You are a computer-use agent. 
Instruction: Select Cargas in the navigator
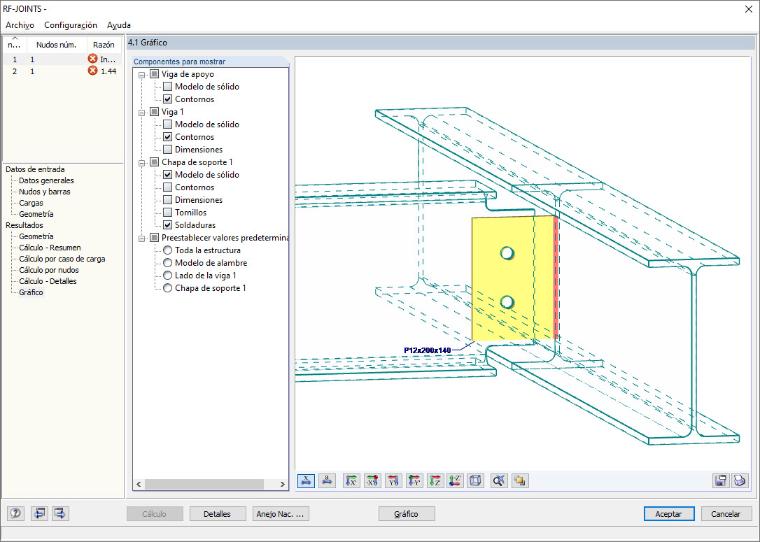coord(31,203)
